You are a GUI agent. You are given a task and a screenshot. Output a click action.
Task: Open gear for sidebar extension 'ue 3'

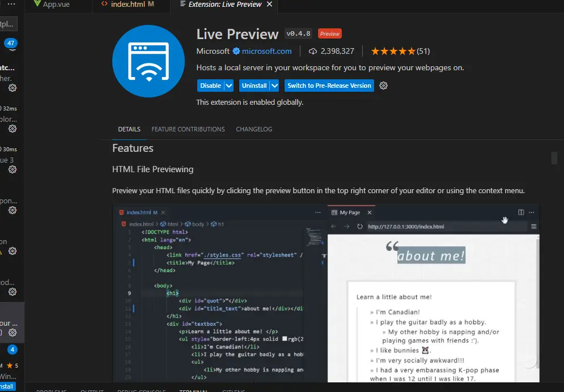(12, 169)
